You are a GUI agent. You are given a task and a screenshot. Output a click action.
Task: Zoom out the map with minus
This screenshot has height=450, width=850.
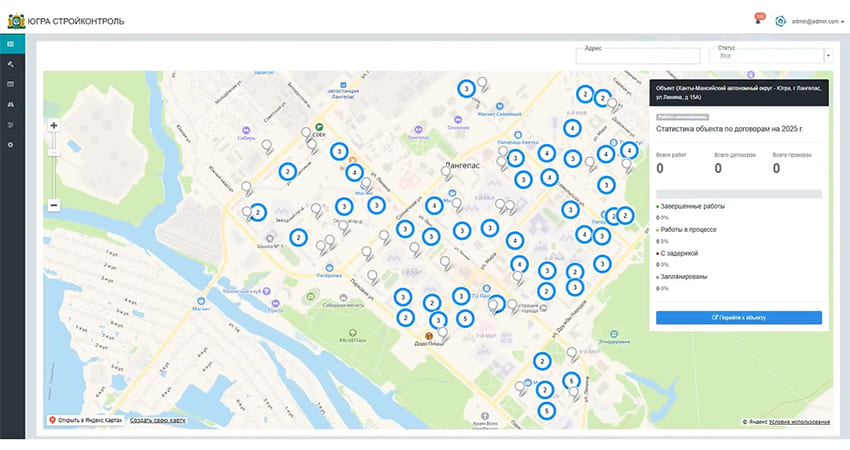pos(54,205)
